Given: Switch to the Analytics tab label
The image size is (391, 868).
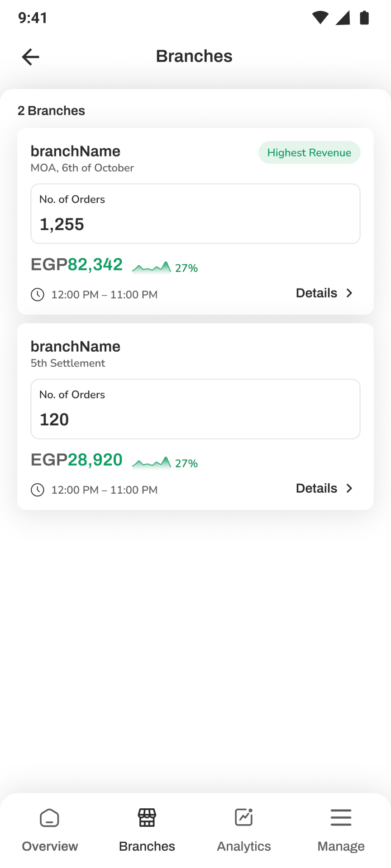Looking at the screenshot, I should click(244, 846).
